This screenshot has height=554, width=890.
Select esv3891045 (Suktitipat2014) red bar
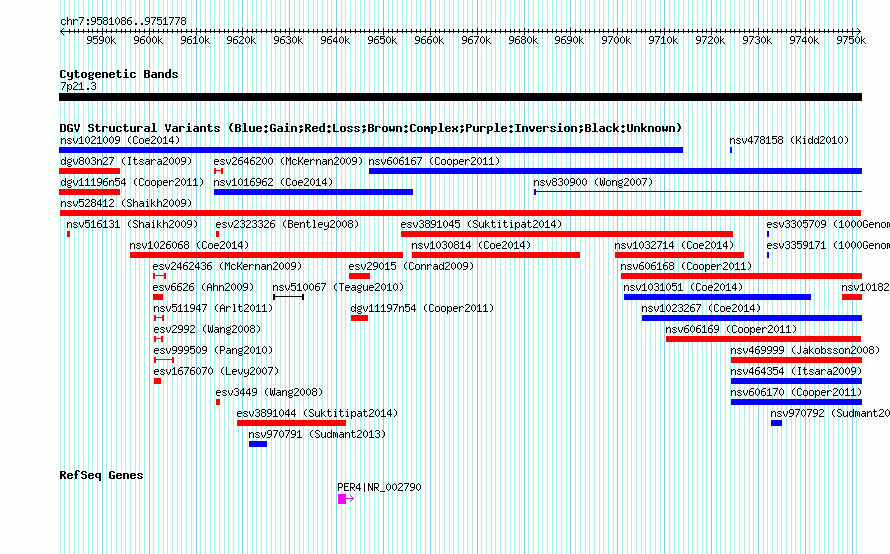coord(566,234)
